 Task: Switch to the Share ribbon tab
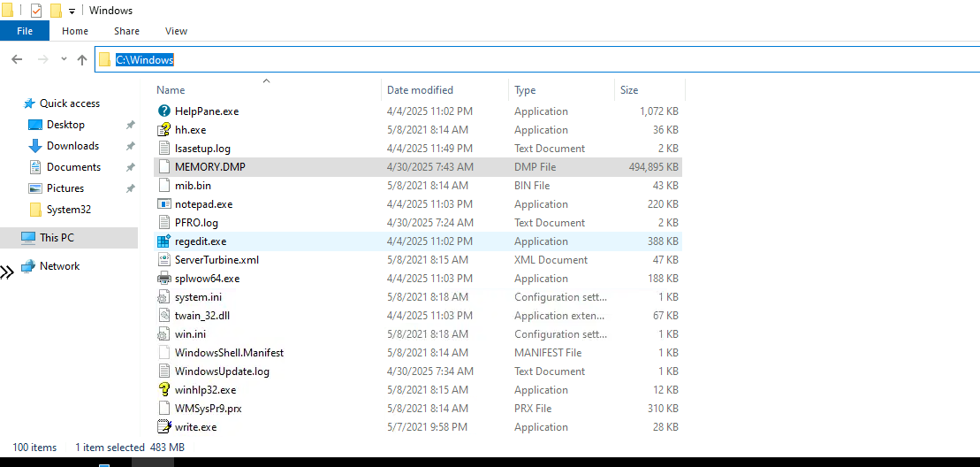pos(127,31)
